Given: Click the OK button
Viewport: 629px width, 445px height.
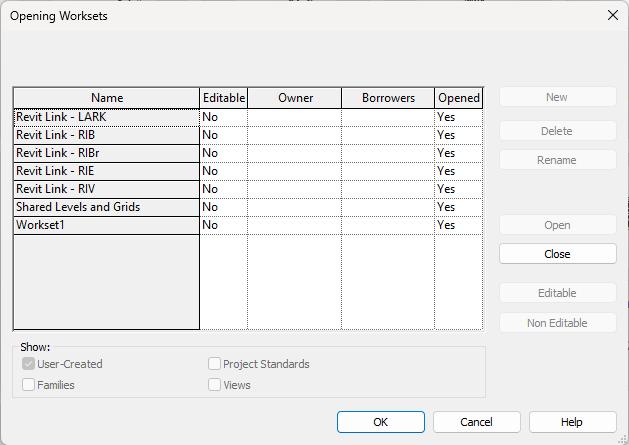Looking at the screenshot, I should 380,422.
